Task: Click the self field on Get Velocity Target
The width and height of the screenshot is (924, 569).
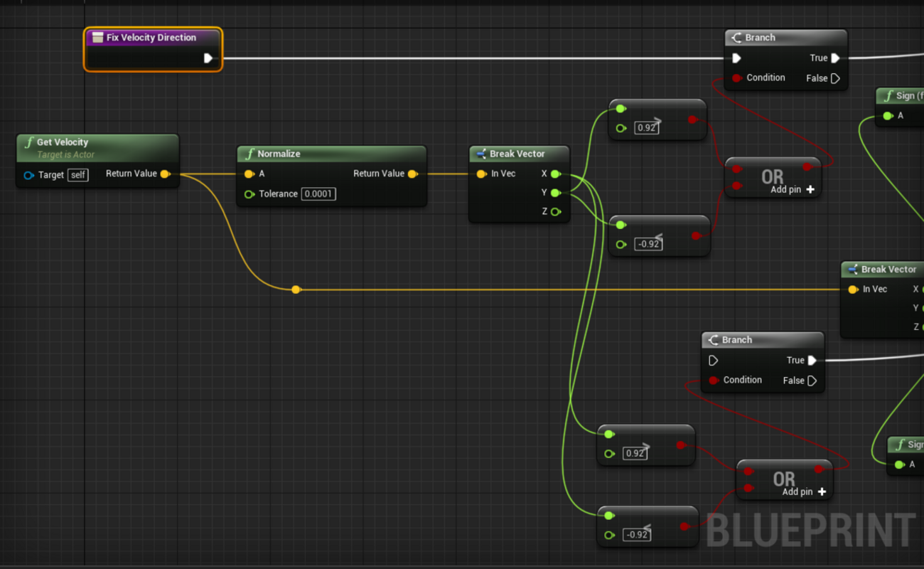Action: [78, 175]
